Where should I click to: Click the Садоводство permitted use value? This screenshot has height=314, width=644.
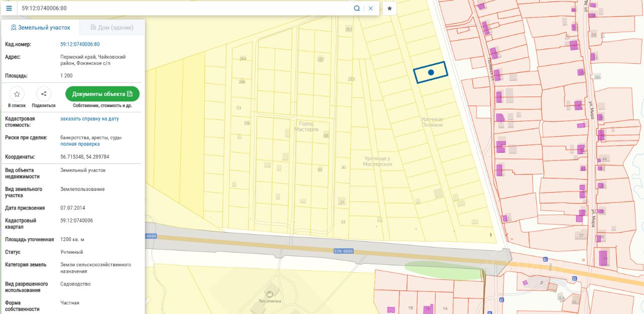coord(75,284)
